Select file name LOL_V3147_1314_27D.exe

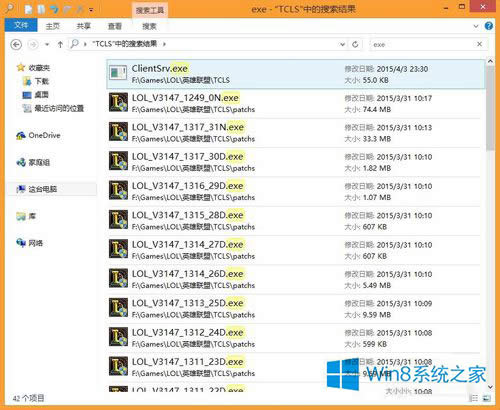point(188,244)
